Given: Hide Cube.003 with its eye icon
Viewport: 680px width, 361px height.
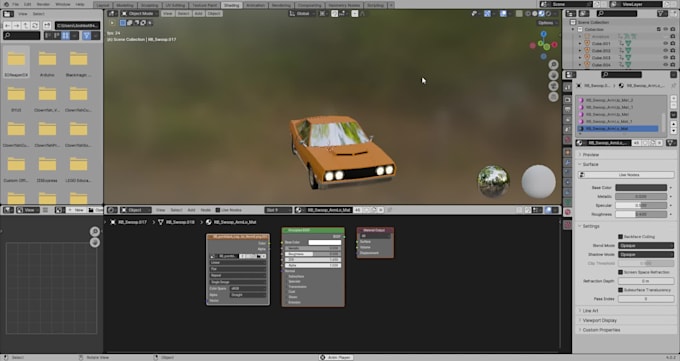Looking at the screenshot, I should (x=666, y=58).
